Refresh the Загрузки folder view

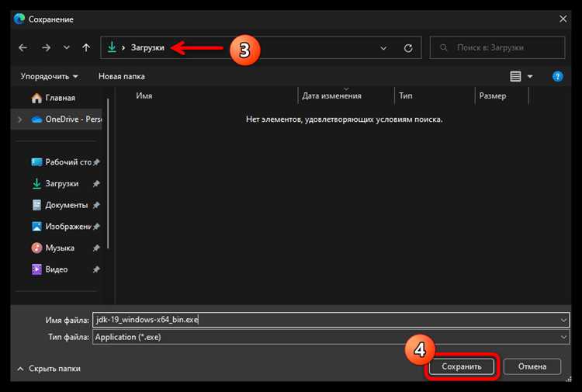(x=408, y=48)
